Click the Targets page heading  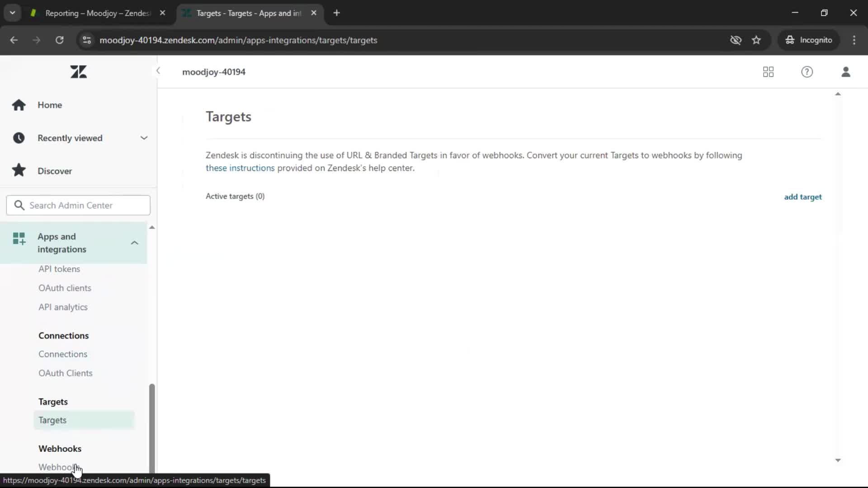pyautogui.click(x=228, y=117)
